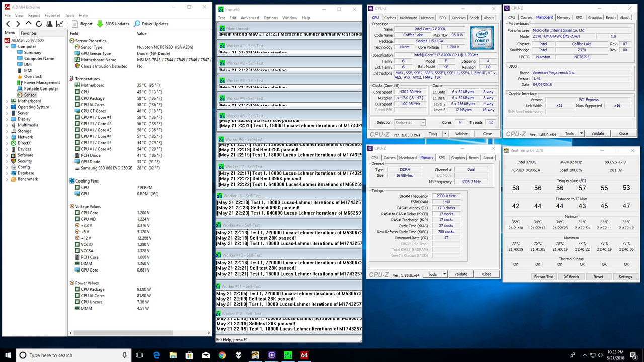Click the line-graph icon in AIDA64 toolbar

59,24
